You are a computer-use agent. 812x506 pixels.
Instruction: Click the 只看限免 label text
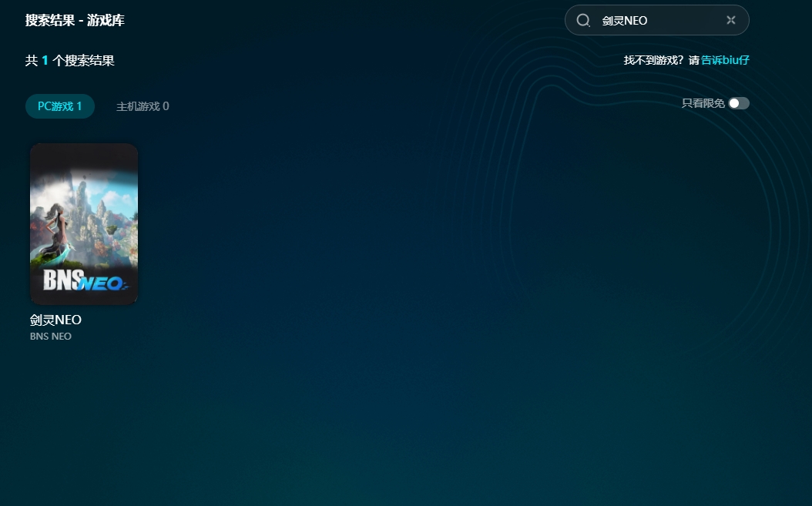click(x=703, y=103)
